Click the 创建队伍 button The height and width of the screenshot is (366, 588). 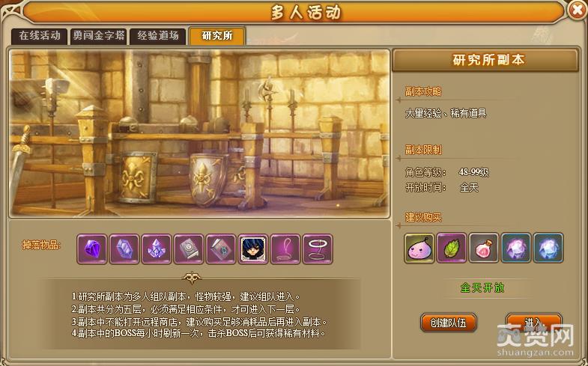click(x=449, y=323)
